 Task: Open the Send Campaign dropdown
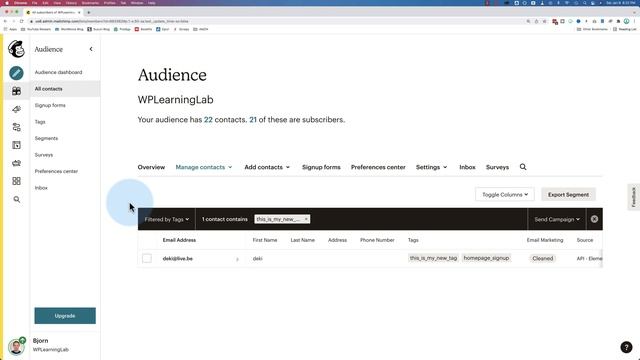click(557, 219)
